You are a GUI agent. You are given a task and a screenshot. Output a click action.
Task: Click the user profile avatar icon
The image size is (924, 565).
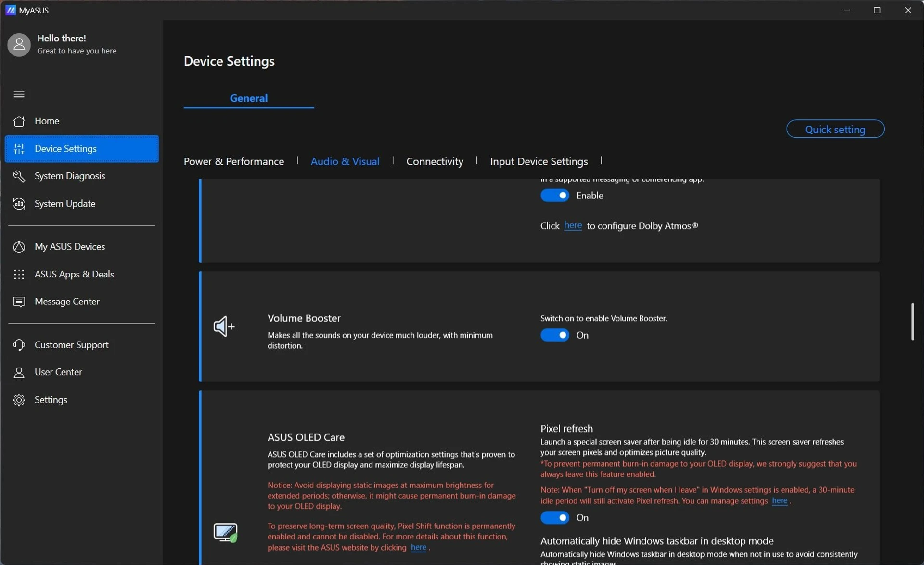[19, 44]
